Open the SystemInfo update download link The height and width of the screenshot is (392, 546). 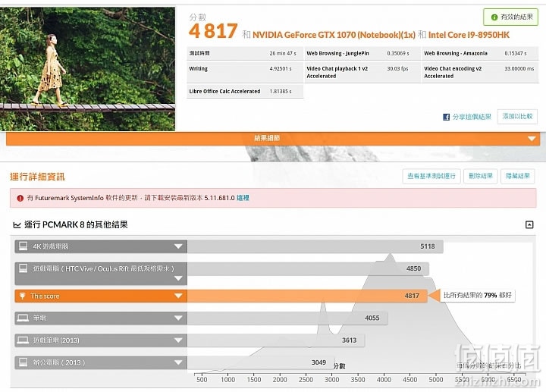coord(243,198)
